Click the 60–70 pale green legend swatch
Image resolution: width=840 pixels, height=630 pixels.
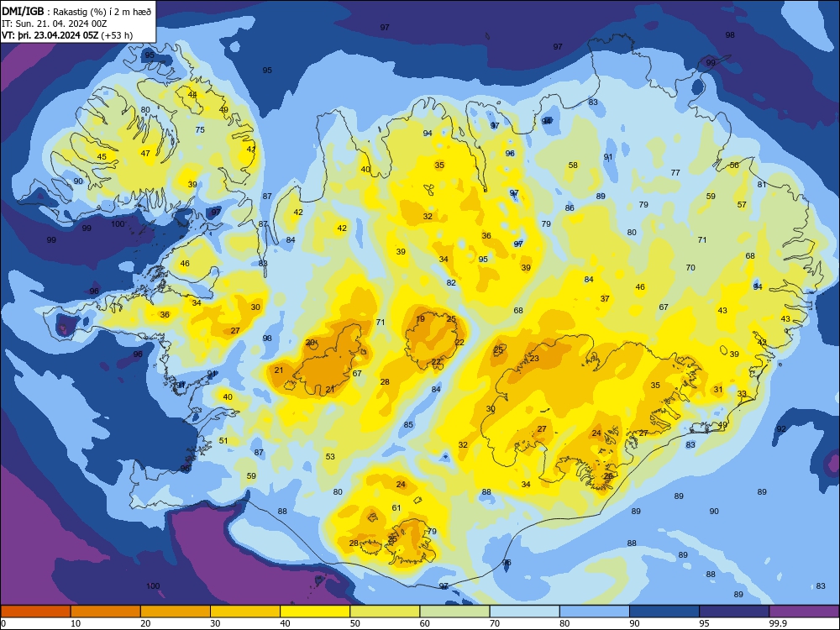pyautogui.click(x=454, y=612)
